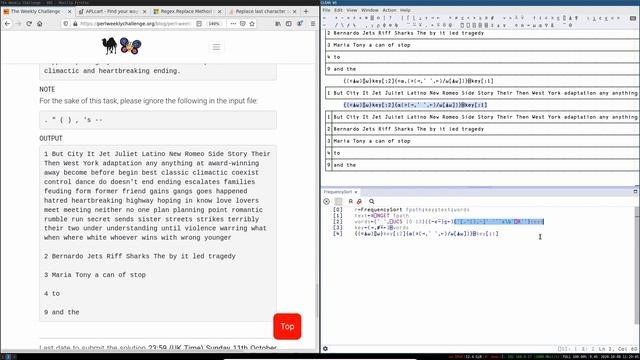This screenshot has height=360, width=640.
Task: Click highlighted session expression above results
Action: tap(416, 105)
